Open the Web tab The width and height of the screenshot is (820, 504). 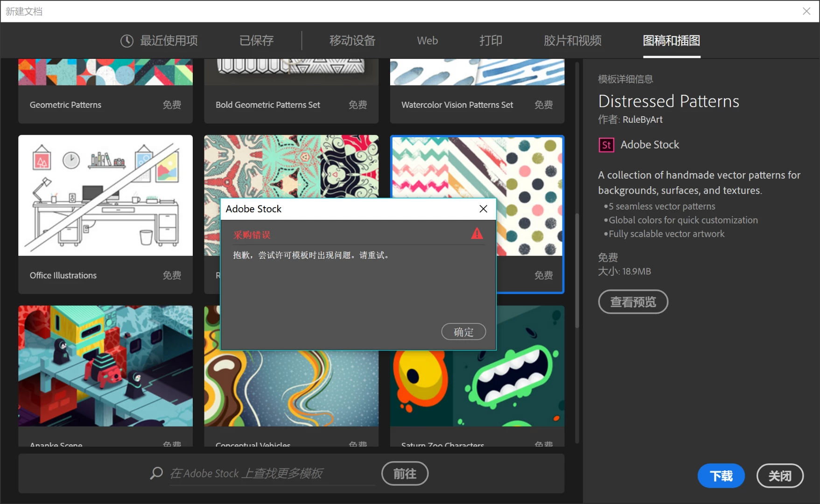pyautogui.click(x=427, y=41)
